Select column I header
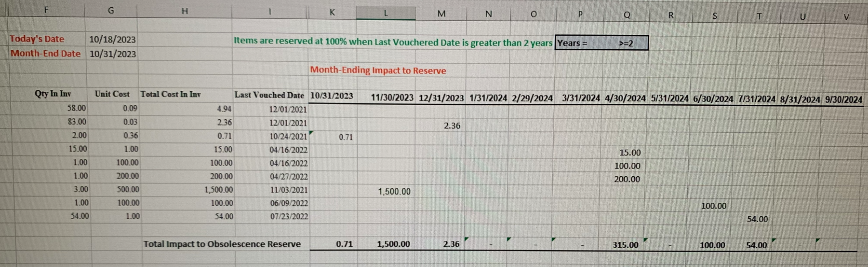This screenshot has height=267, width=868. pos(270,12)
